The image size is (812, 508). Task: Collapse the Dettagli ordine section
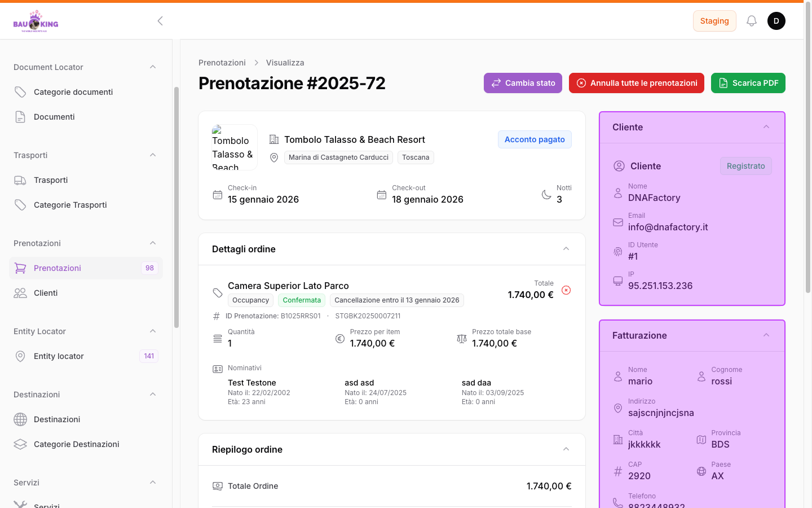coord(566,249)
